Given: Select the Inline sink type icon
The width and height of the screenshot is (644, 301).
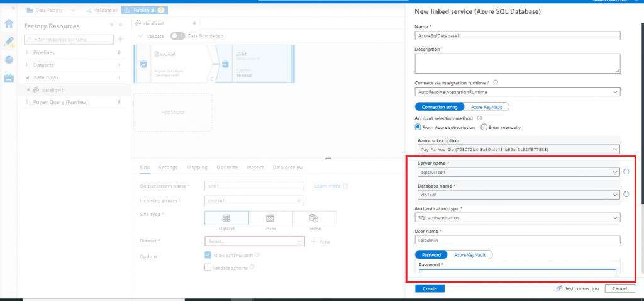Looking at the screenshot, I should pos(270,218).
